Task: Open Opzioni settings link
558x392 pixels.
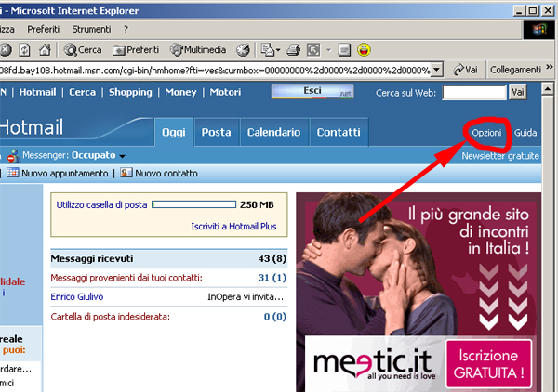Action: pyautogui.click(x=486, y=133)
